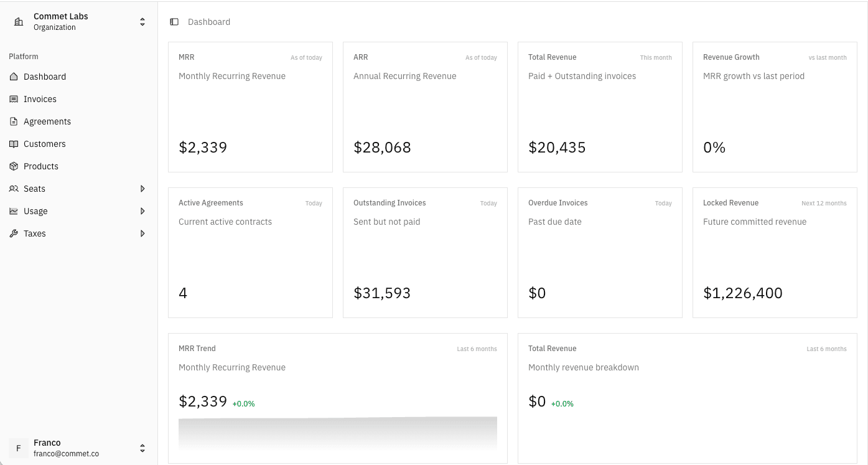
Task: Open the Franco account menu
Action: point(142,448)
